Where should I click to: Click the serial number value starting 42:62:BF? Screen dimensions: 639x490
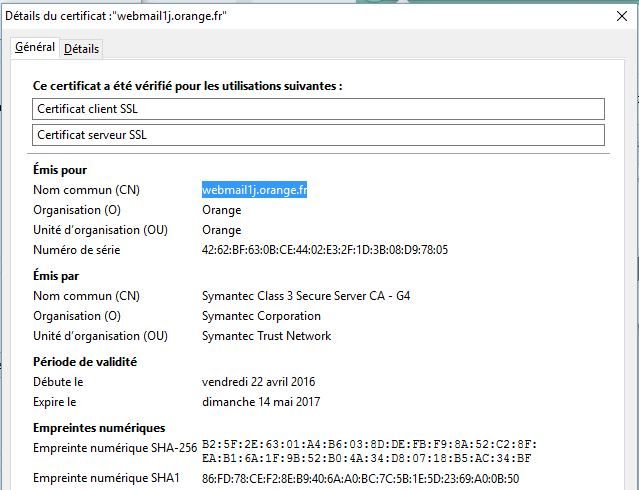(324, 250)
